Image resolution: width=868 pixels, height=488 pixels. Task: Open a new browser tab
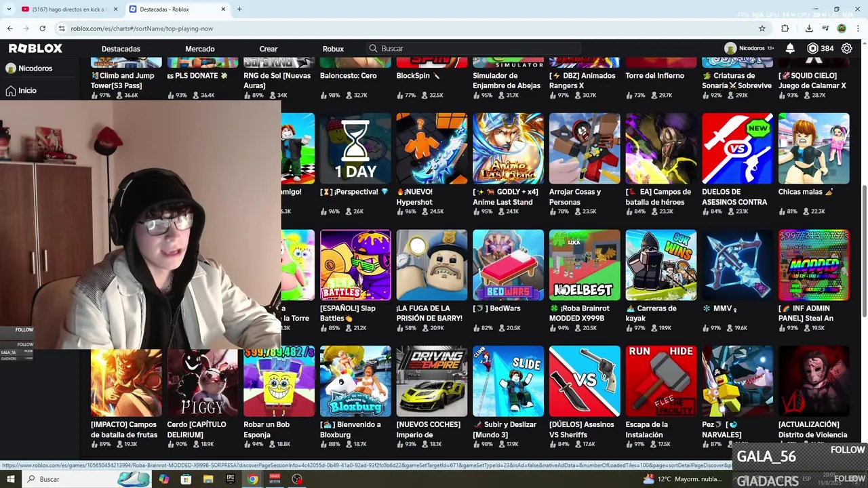(x=239, y=9)
